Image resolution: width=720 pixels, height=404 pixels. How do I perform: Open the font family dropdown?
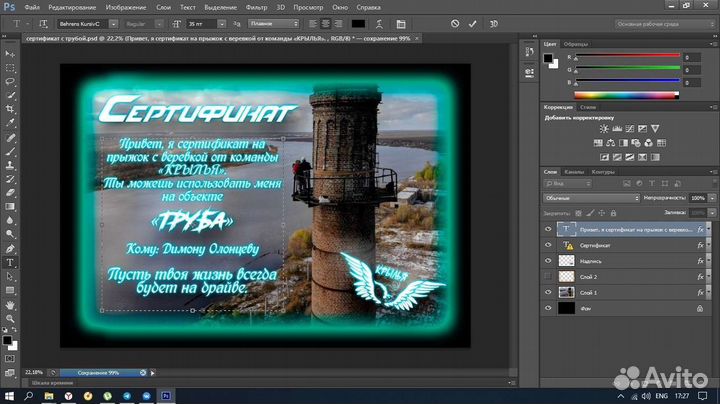click(x=113, y=24)
